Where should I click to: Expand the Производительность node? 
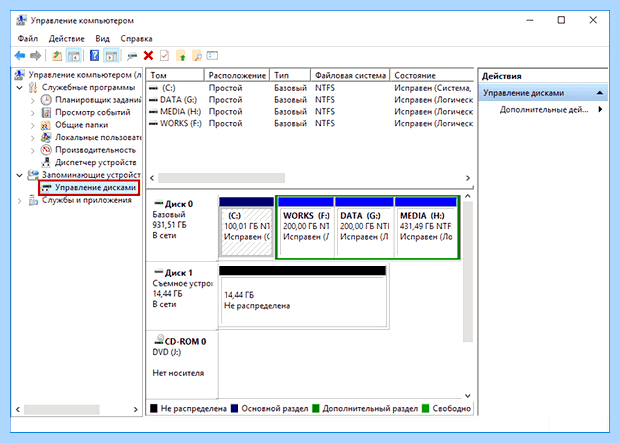coord(33,151)
